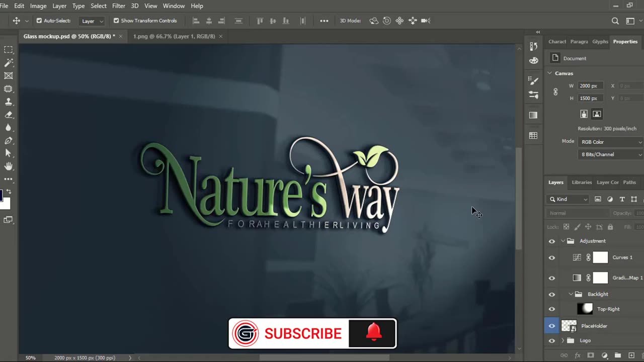
Task: Click the Move tool icon in the options bar
Action: 16,21
